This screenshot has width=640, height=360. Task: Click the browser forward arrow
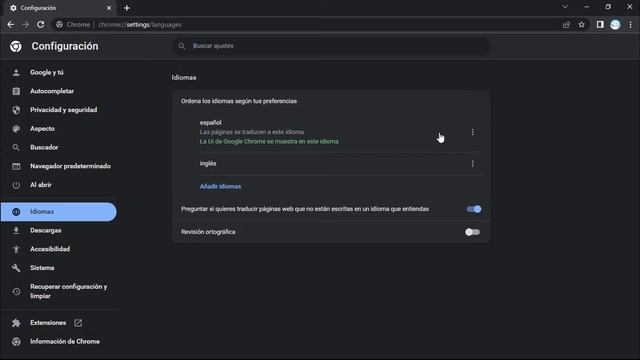25,24
